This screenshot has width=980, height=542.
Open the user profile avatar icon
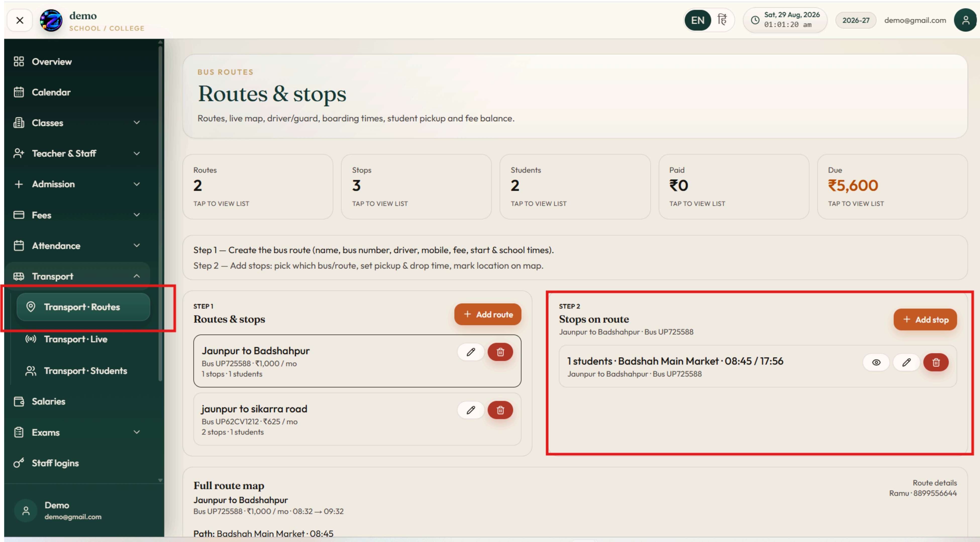tap(965, 20)
